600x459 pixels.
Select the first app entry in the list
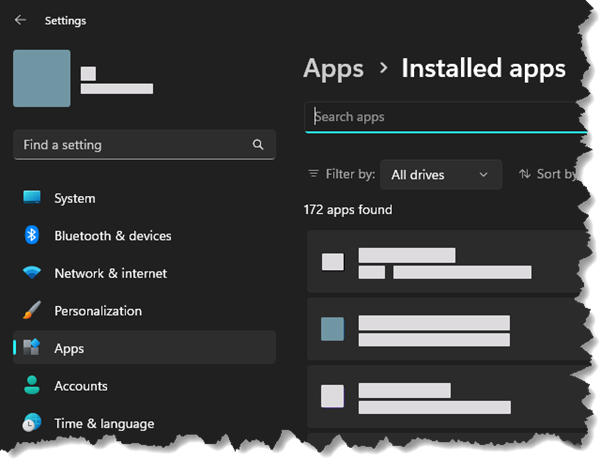pyautogui.click(x=448, y=262)
